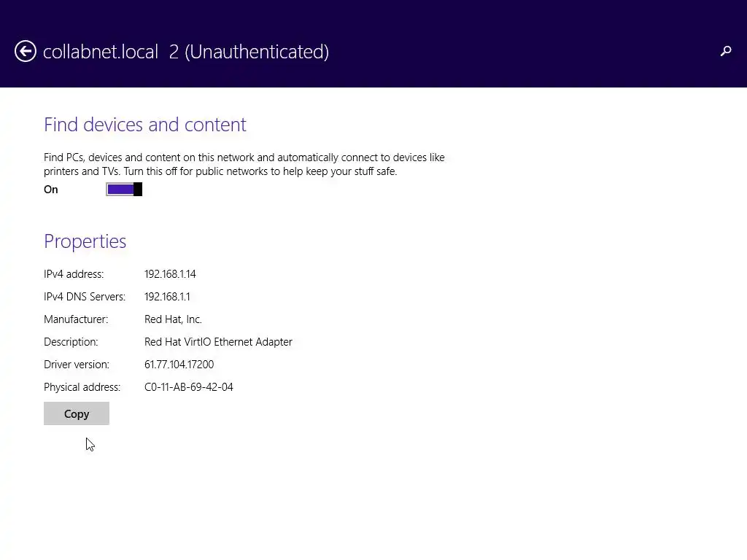Image resolution: width=747 pixels, height=560 pixels.
Task: Select the Properties heading
Action: [85, 241]
